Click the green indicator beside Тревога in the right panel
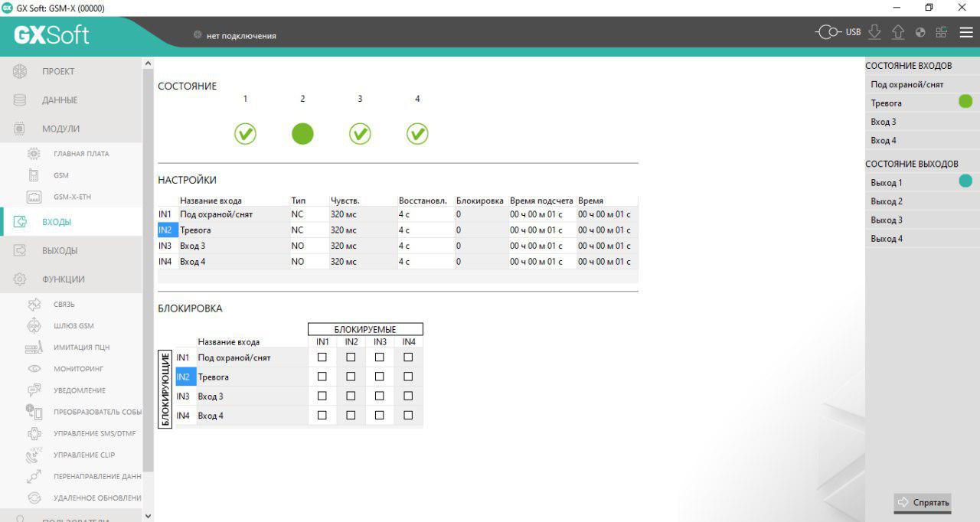This screenshot has width=980, height=522. 965,101
